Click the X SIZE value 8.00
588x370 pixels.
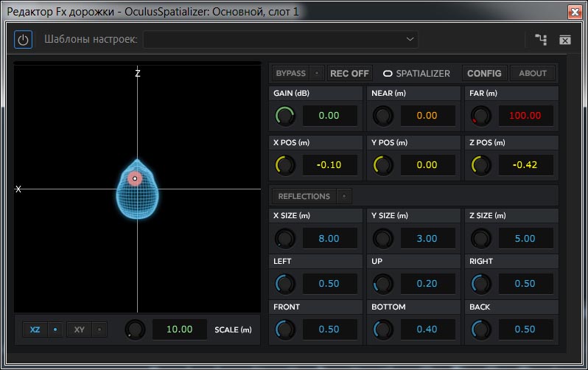[x=329, y=239]
